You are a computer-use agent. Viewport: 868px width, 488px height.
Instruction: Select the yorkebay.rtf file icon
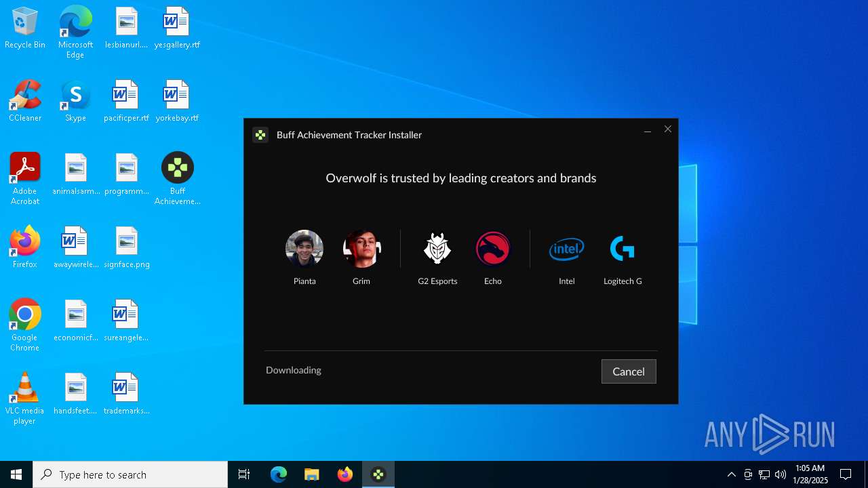coord(177,101)
